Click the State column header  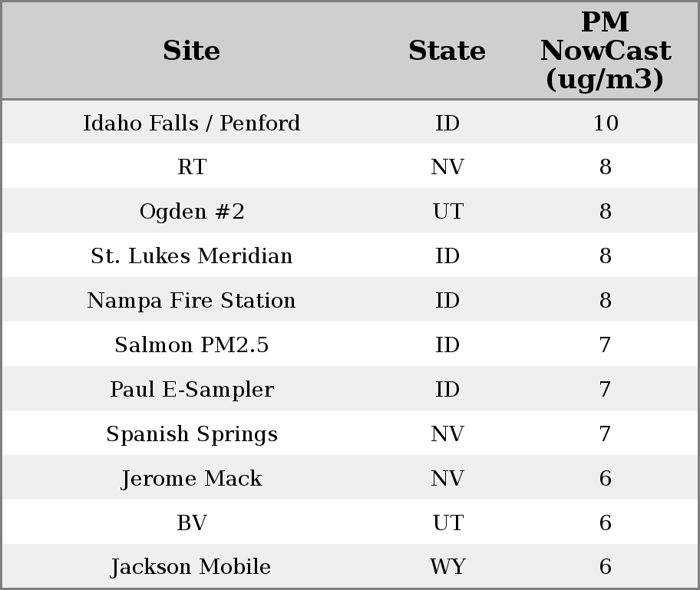tap(447, 51)
